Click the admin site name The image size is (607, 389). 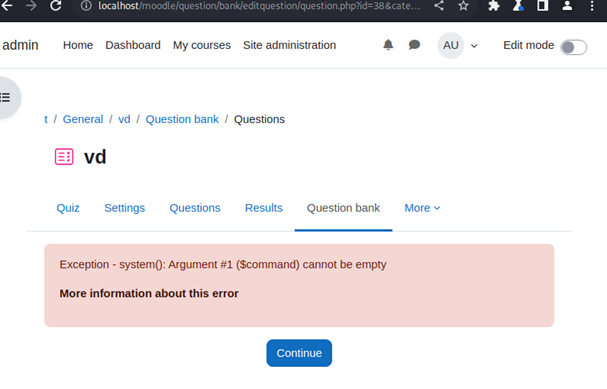click(x=20, y=45)
